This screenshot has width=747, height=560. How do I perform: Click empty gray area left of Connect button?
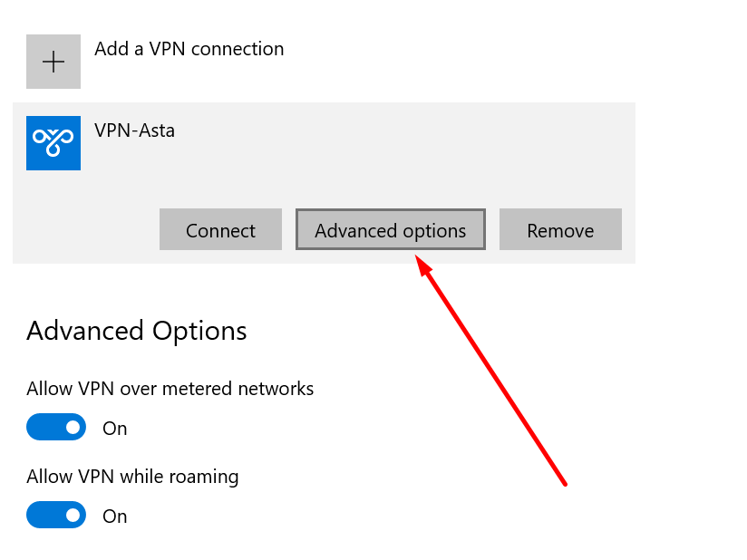(86, 230)
